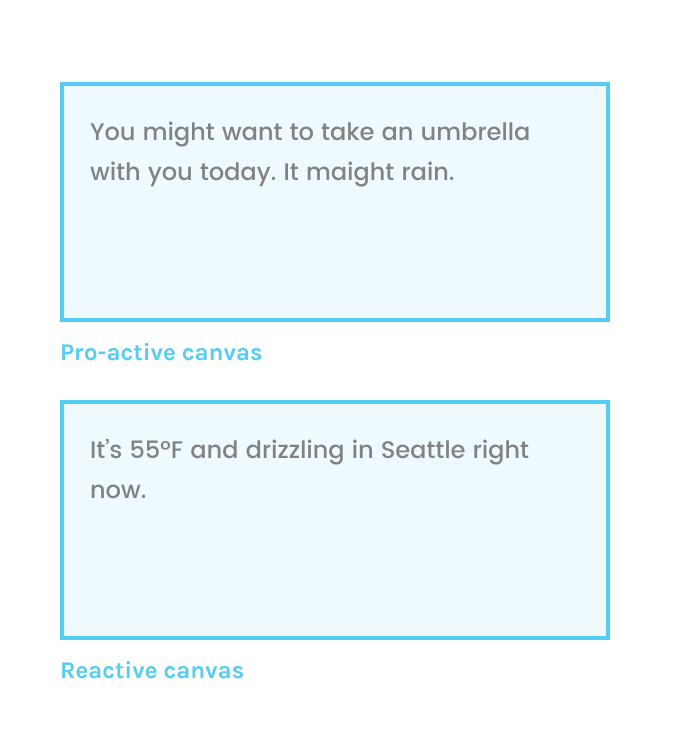Click the word "You" starting the first message
Image resolution: width=676 pixels, height=756 pixels.
(x=111, y=132)
